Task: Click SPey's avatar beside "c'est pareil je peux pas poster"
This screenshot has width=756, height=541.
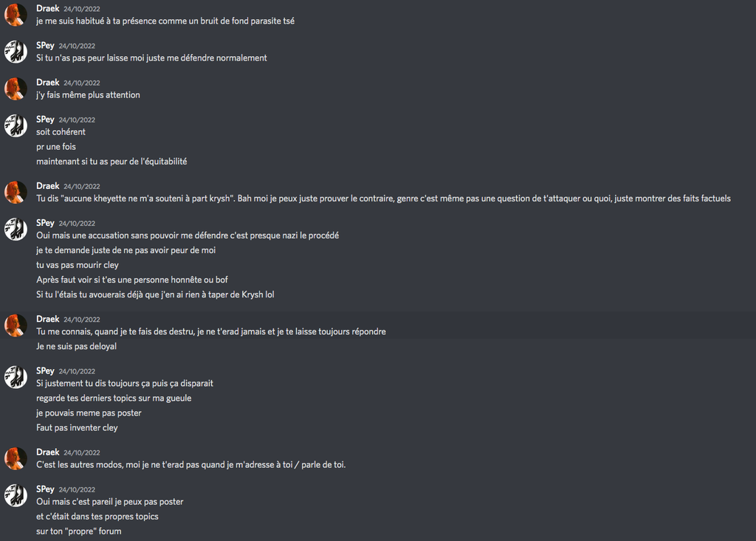Action: coord(16,495)
